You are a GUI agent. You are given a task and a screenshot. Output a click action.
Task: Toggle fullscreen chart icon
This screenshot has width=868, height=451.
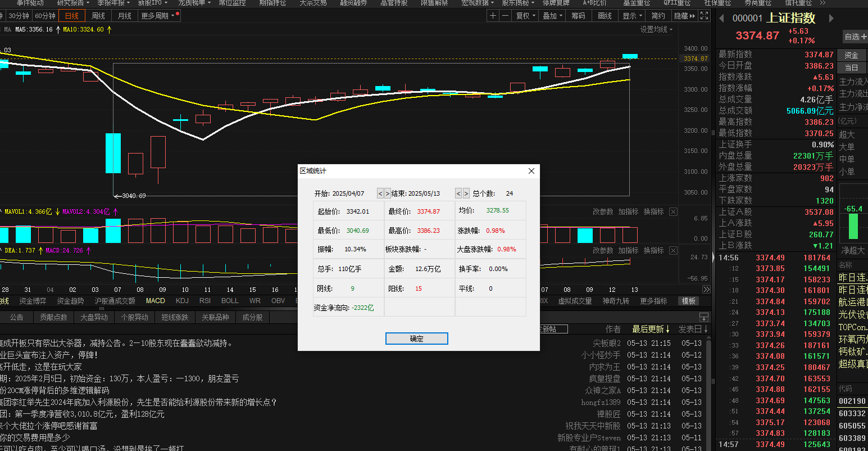[x=705, y=16]
